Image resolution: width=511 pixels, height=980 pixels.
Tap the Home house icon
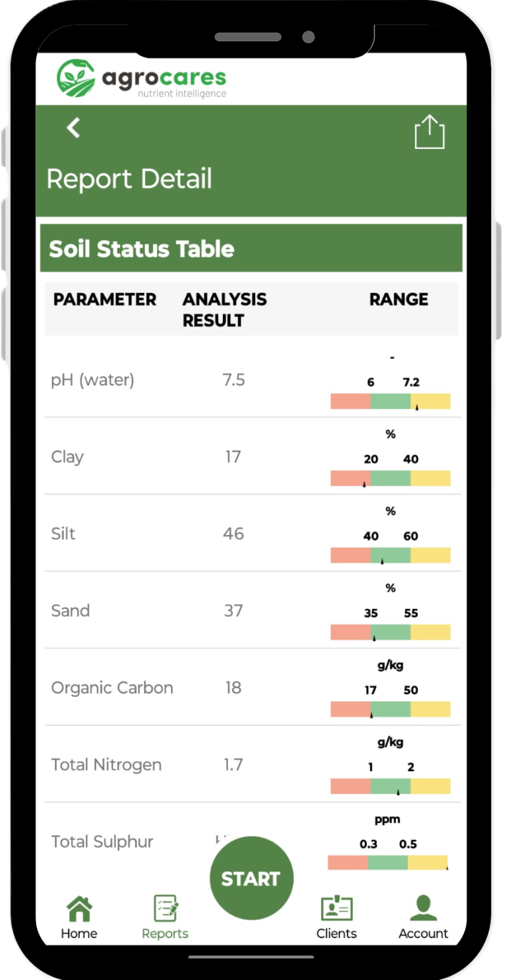[x=79, y=908]
